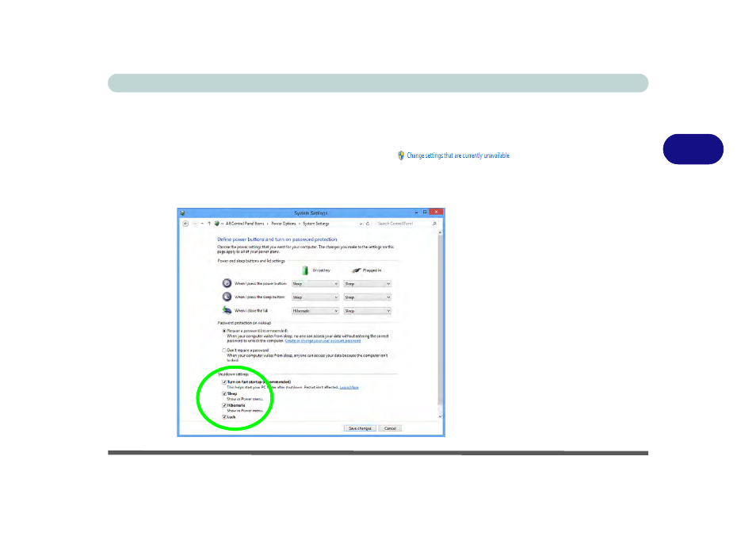756x533 pixels.
Task: Click the UAC shield icon
Action: click(401, 155)
